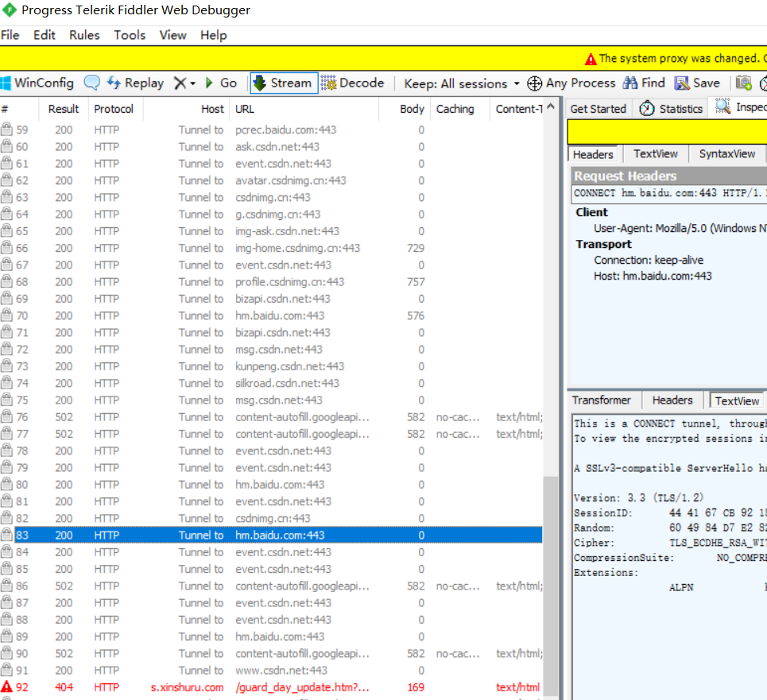Open the Rules menu
Viewport: 767px width, 700px height.
[84, 35]
